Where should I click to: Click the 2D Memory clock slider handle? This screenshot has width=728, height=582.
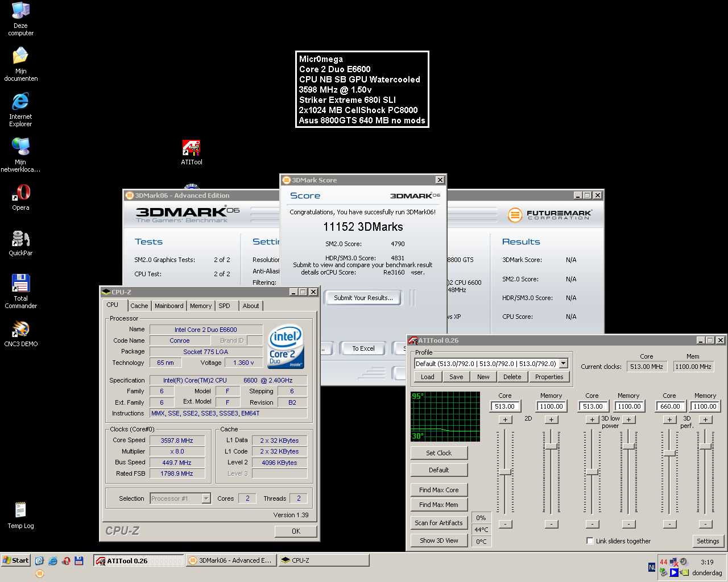[x=551, y=446]
